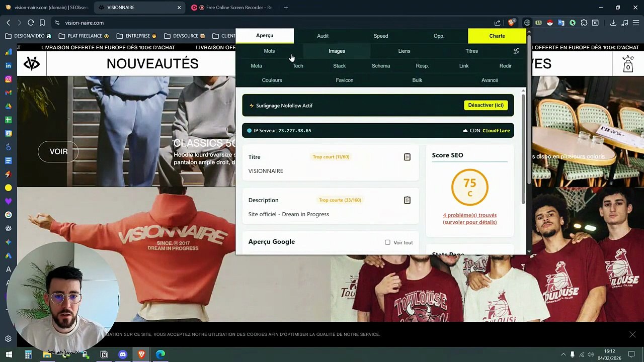Image resolution: width=644 pixels, height=362 pixels.
Task: Open the shopping bag cart icon
Action: [628, 64]
